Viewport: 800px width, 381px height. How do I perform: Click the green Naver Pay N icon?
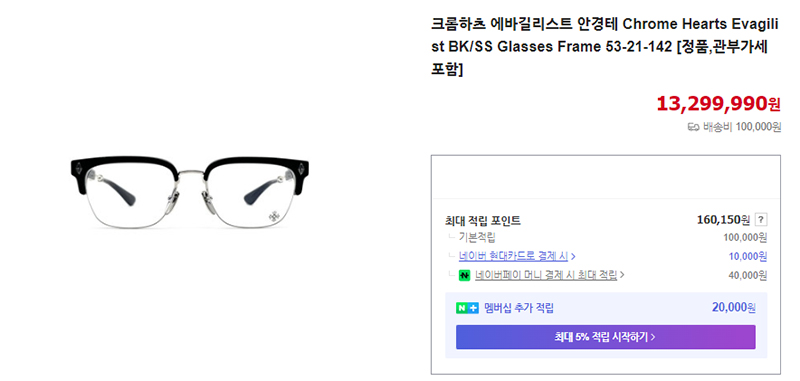pyautogui.click(x=464, y=275)
